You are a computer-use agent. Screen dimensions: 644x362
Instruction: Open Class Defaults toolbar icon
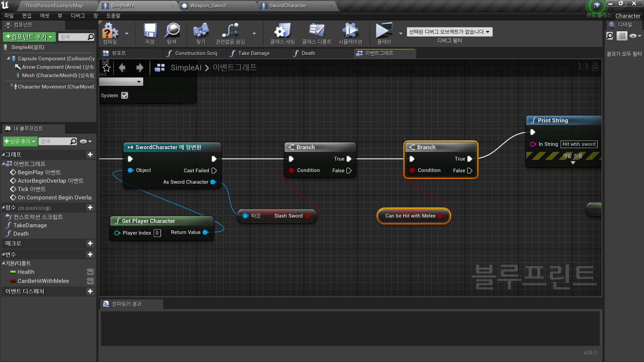click(317, 33)
